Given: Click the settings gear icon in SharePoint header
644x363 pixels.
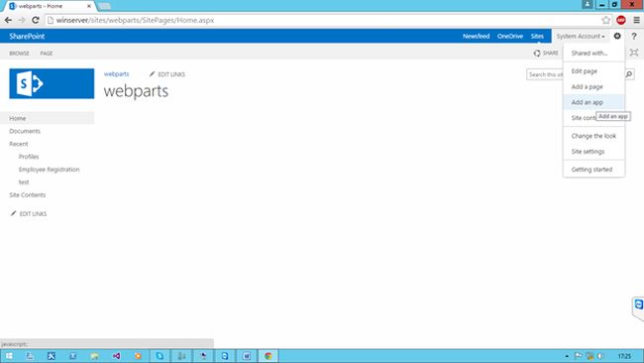Looking at the screenshot, I should 617,36.
